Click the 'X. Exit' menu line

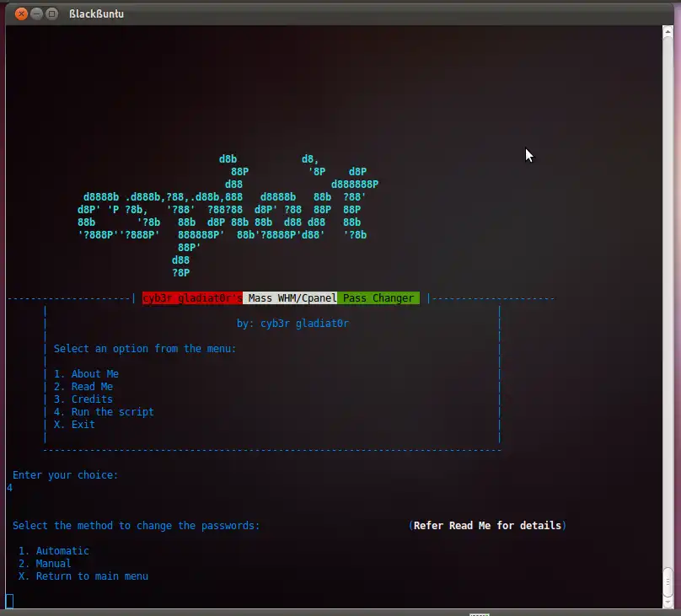[x=74, y=424]
